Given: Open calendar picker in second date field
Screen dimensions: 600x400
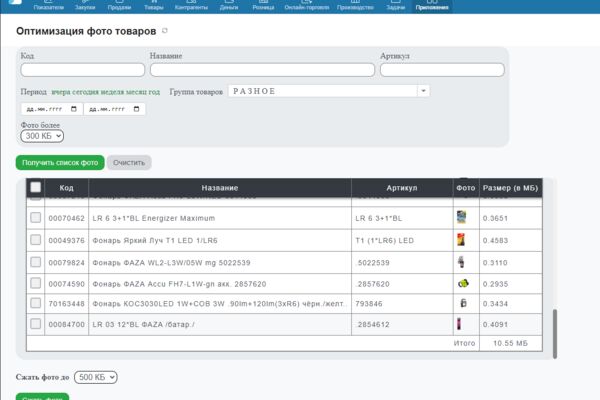Looking at the screenshot, I should pos(137,109).
